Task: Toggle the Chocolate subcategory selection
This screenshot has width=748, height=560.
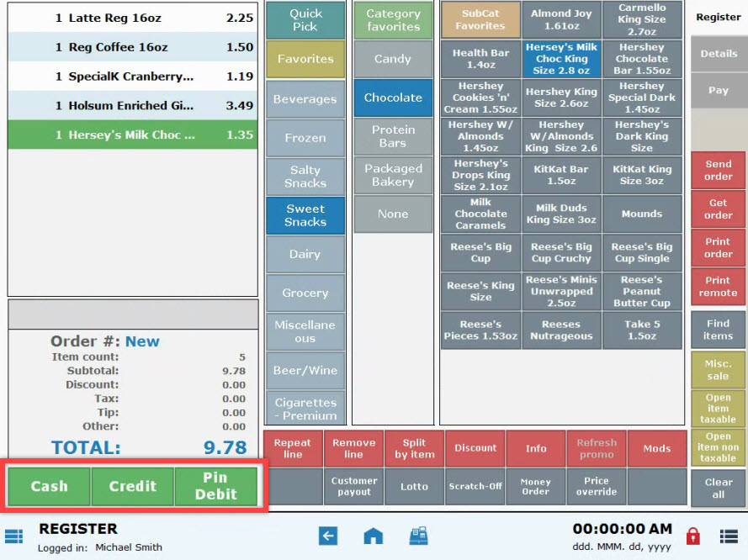Action: tap(393, 98)
